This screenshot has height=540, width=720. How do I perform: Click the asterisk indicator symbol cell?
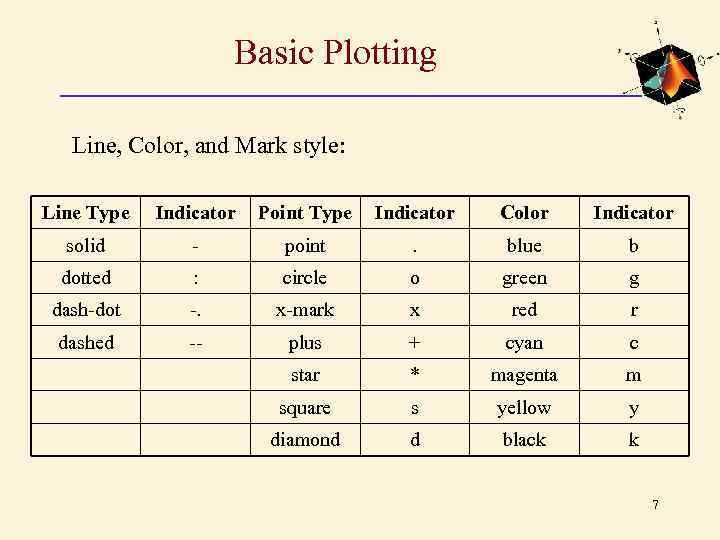click(x=414, y=376)
